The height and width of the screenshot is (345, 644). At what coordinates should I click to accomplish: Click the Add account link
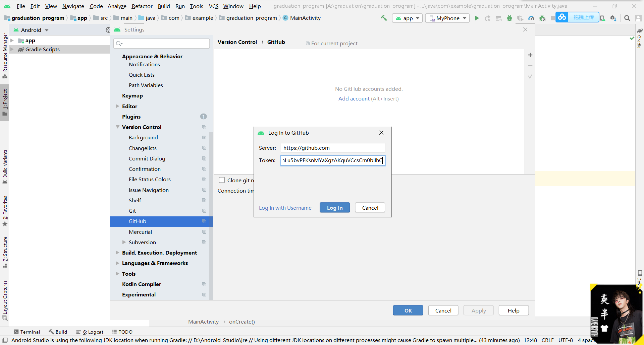354,99
